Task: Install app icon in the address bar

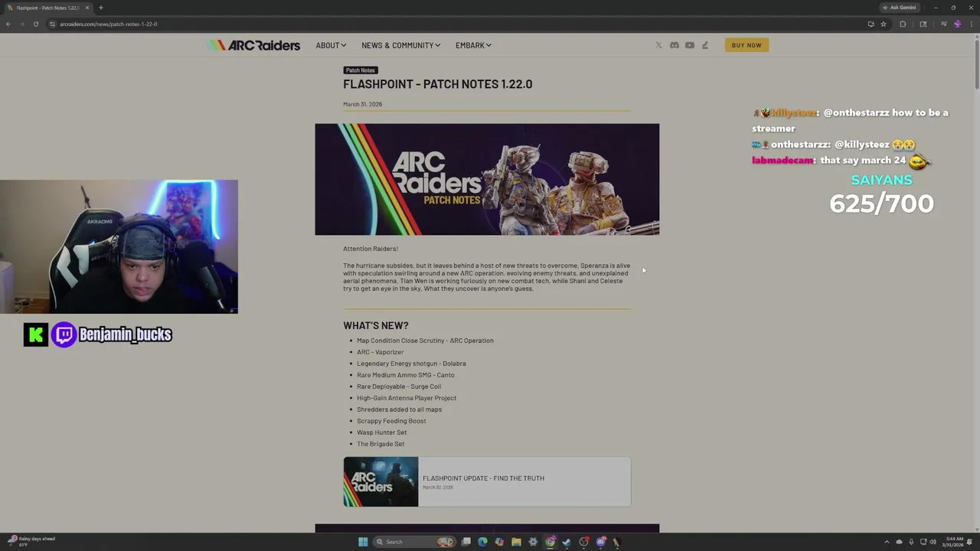Action: pos(871,24)
